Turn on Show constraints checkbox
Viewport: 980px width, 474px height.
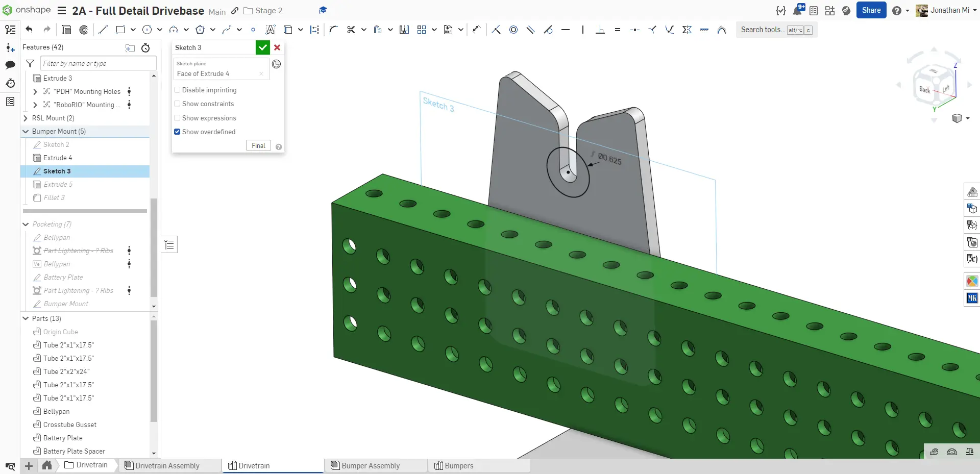177,104
